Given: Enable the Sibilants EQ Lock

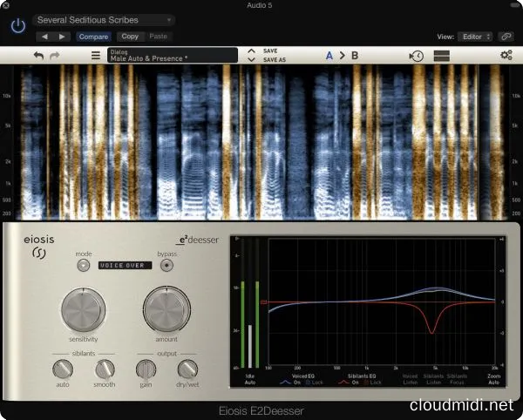Looking at the screenshot, I should (370, 383).
